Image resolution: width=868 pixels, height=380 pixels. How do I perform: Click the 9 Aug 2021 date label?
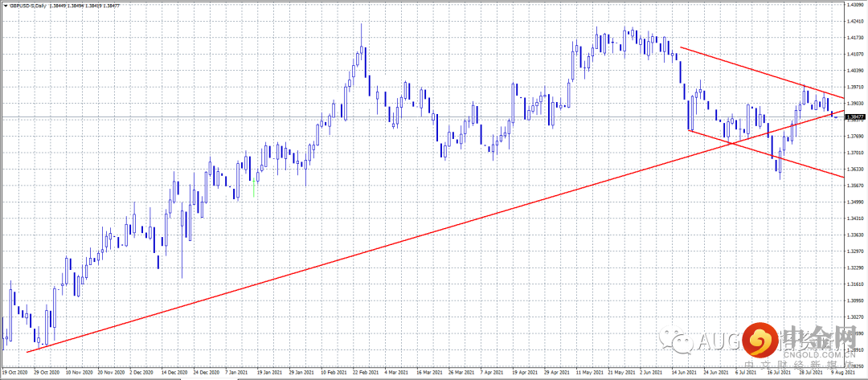844,372
